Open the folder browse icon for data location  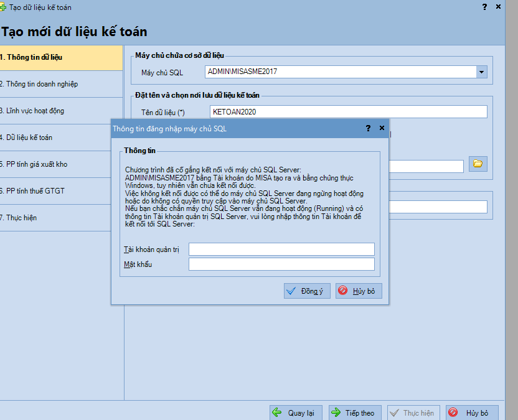pos(478,164)
